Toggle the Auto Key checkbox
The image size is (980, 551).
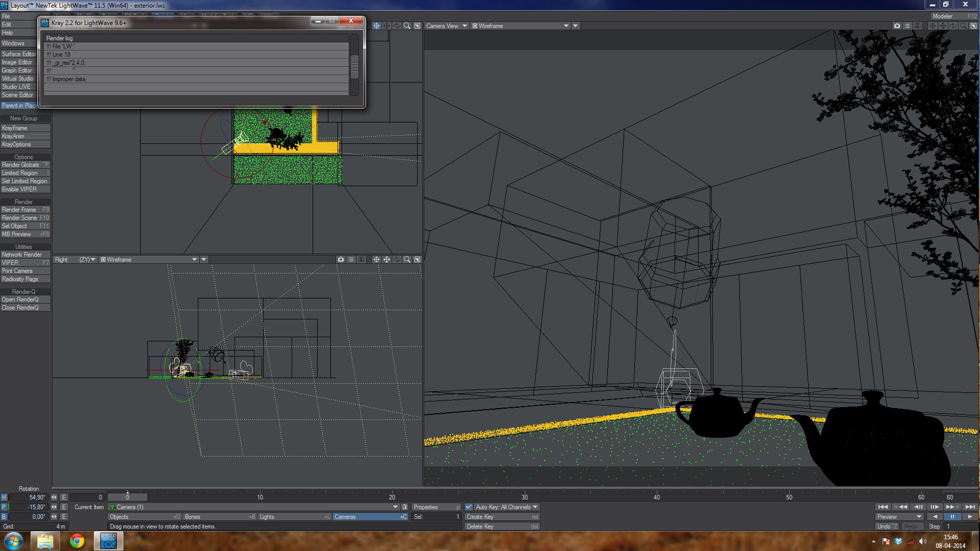click(469, 507)
